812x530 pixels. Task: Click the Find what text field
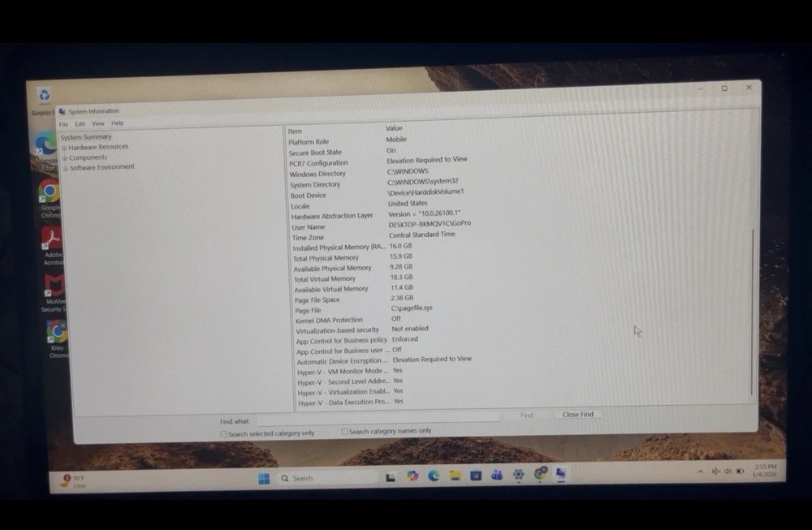coord(378,418)
